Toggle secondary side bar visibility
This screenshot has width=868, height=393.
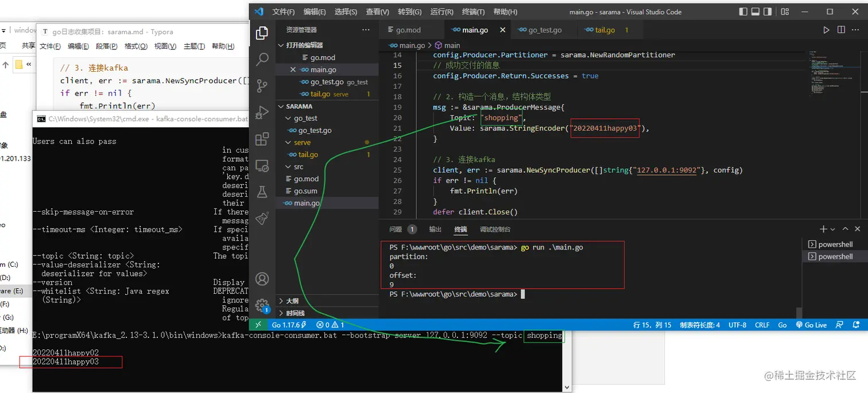[x=768, y=11]
